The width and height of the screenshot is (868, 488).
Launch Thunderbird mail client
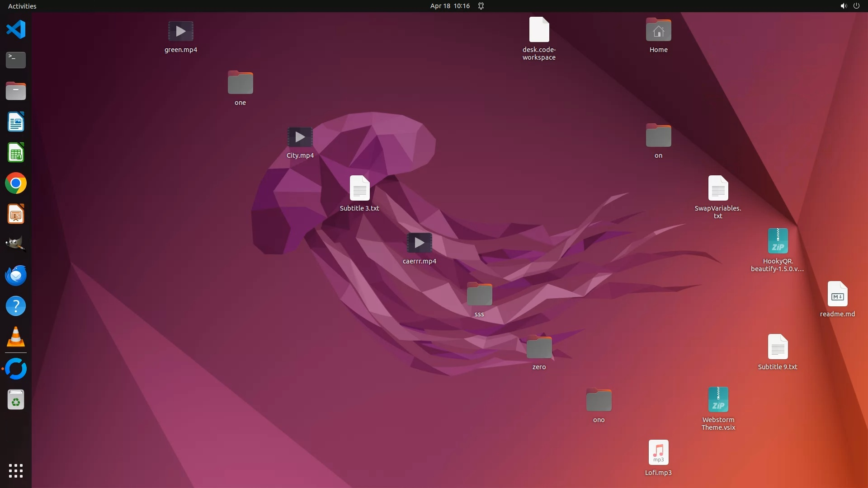tap(16, 275)
